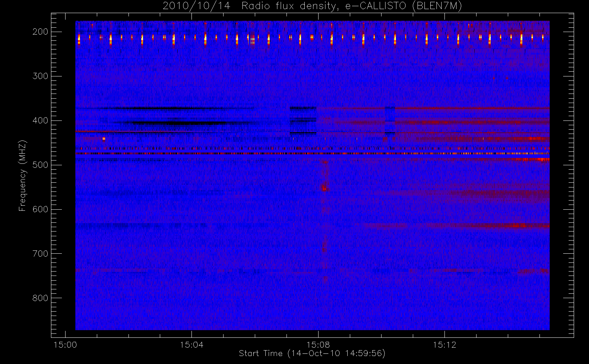Image resolution: width=589 pixels, height=364 pixels.
Task: Click the bright red burst near 550 MHz
Action: pos(324,187)
